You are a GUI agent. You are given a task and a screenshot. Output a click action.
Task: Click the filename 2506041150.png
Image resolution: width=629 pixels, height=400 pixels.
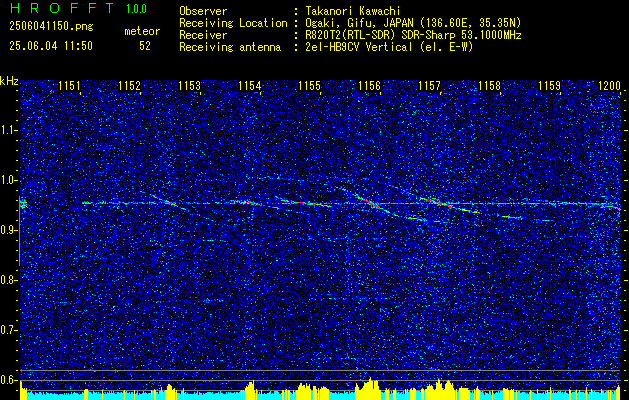(x=51, y=26)
